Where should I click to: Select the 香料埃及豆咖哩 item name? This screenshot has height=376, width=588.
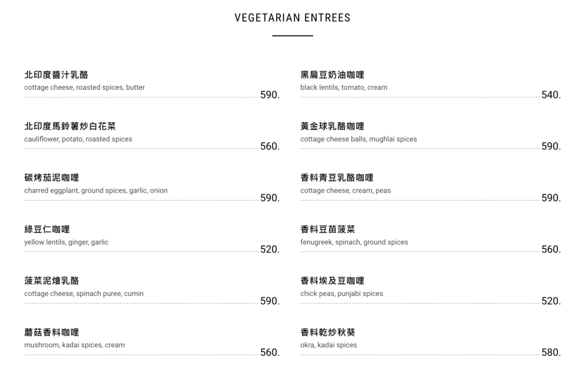pyautogui.click(x=332, y=281)
